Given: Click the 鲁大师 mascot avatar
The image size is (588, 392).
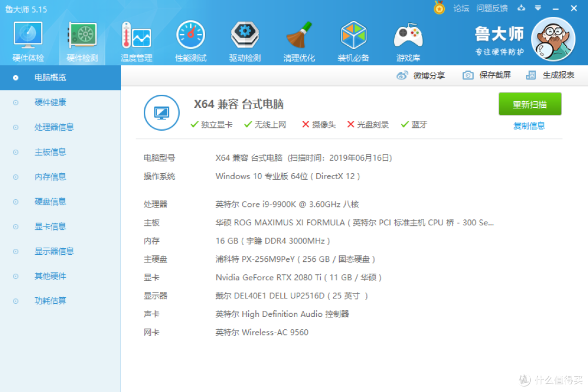Looking at the screenshot, I should coord(553,39).
